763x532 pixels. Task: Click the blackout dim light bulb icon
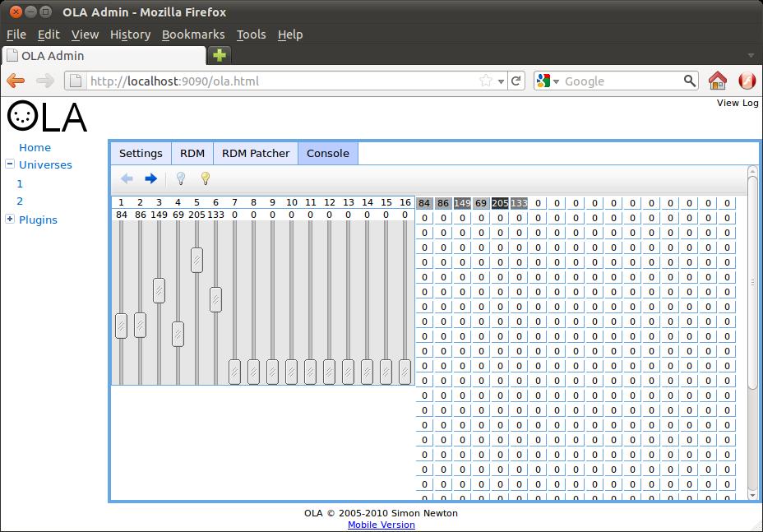click(181, 178)
